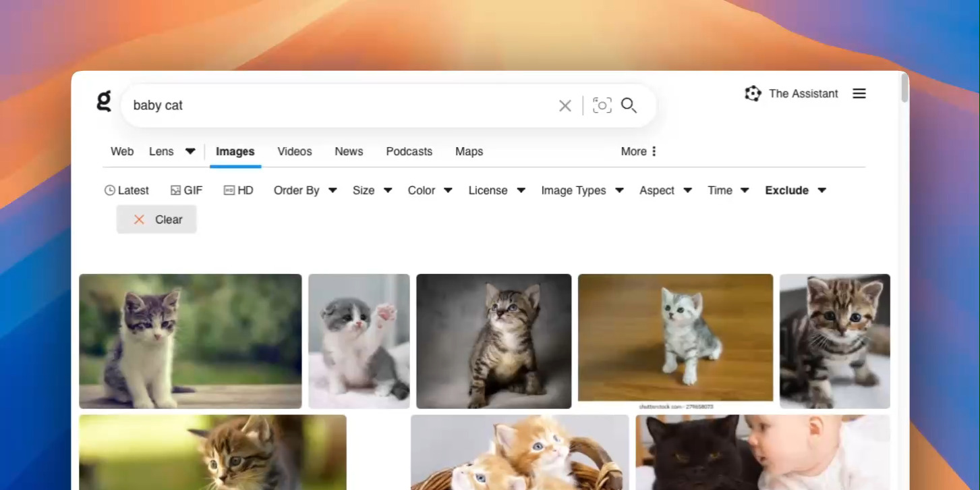This screenshot has width=980, height=490.
Task: Enable the GIF-only filter
Action: click(186, 190)
